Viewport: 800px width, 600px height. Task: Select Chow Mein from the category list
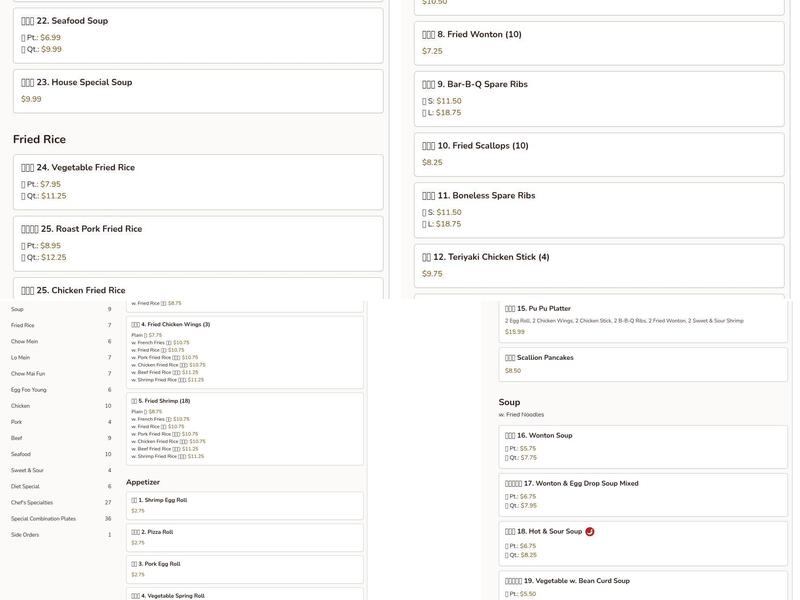pos(25,341)
